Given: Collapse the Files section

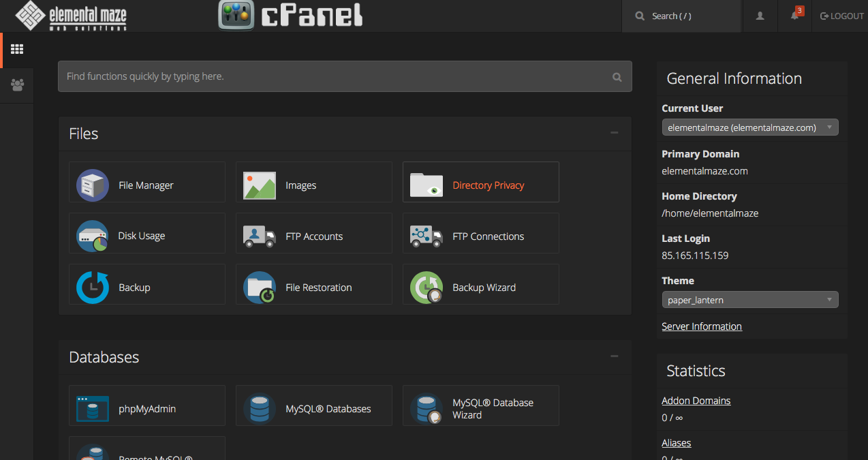Looking at the screenshot, I should (615, 133).
